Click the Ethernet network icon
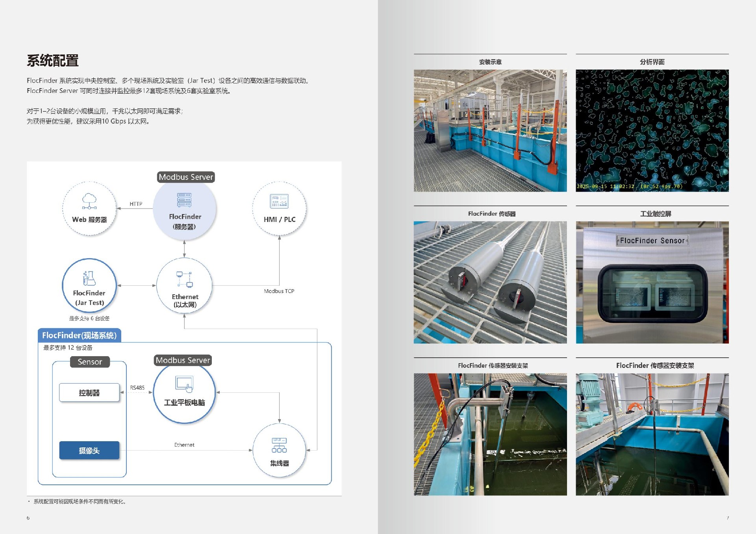 (184, 279)
